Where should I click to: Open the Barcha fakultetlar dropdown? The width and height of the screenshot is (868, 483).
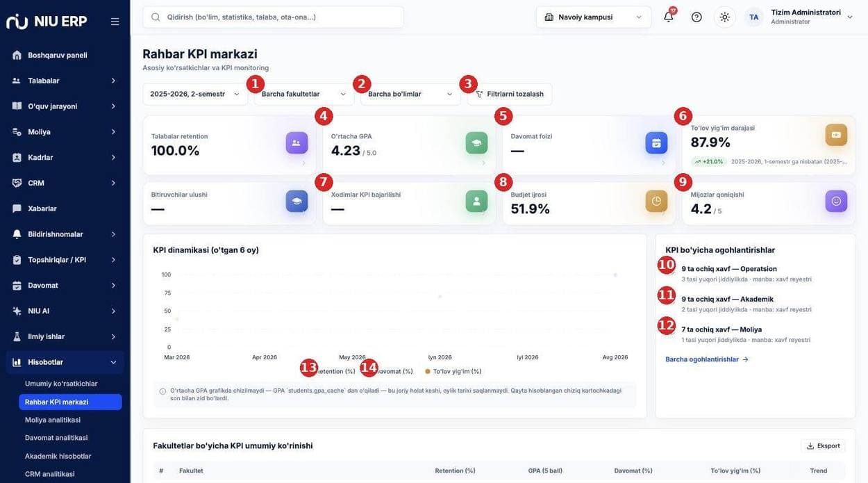[304, 94]
